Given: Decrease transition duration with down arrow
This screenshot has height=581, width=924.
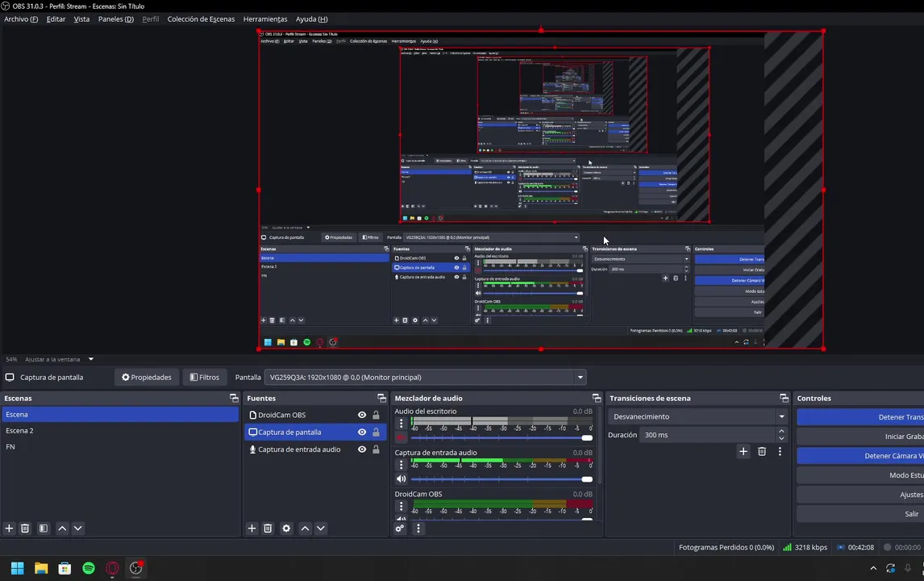Looking at the screenshot, I should [x=781, y=438].
